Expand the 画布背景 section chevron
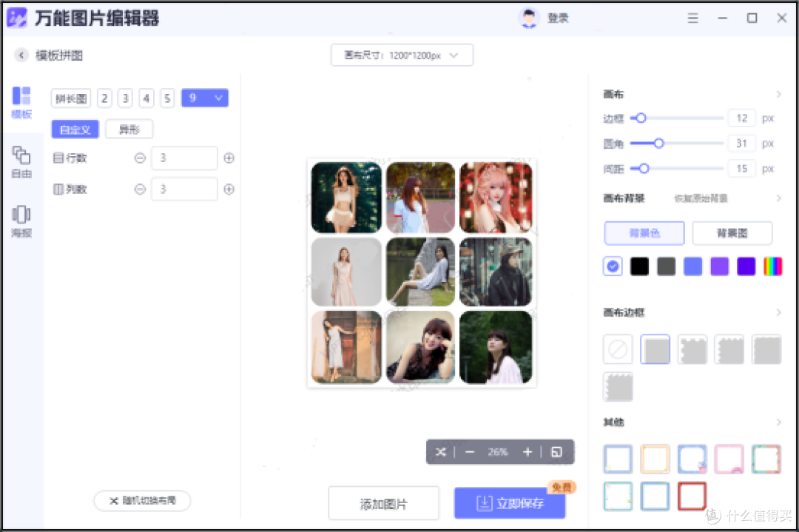 tap(778, 198)
